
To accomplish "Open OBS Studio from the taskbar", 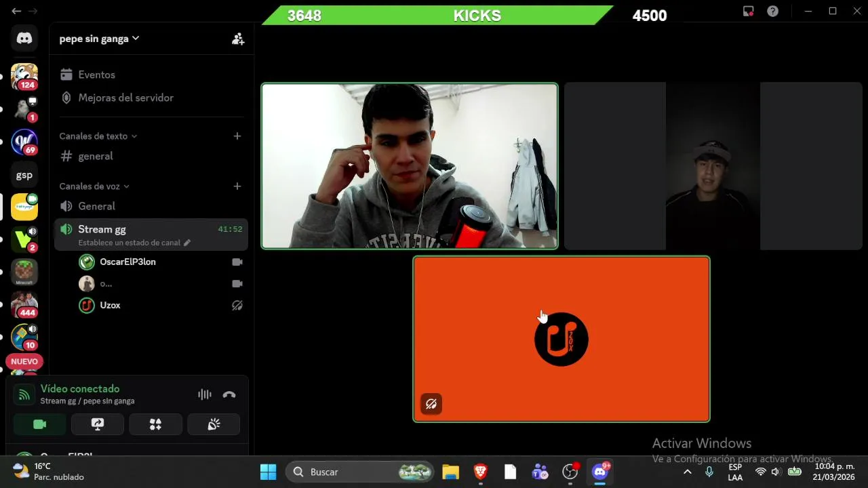I will (570, 472).
